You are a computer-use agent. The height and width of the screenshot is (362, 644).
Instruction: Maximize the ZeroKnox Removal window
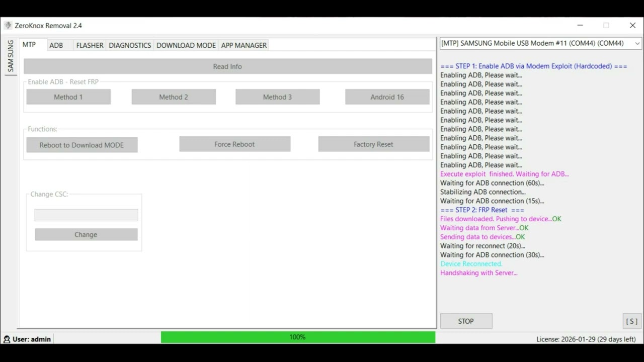pyautogui.click(x=606, y=25)
